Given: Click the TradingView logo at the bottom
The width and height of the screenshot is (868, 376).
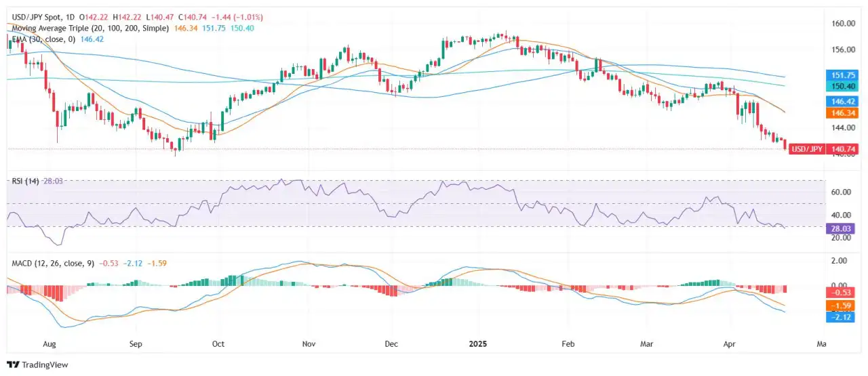Looking at the screenshot, I should click(38, 364).
